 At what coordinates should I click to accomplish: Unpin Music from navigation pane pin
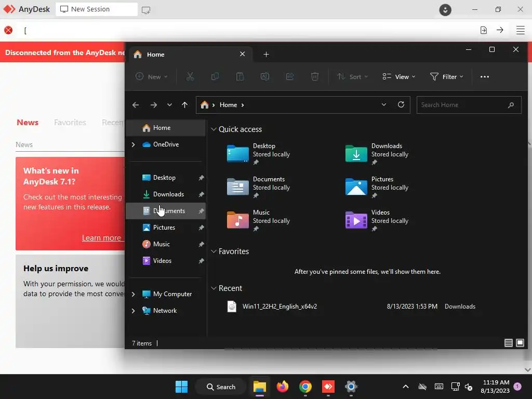(x=201, y=244)
